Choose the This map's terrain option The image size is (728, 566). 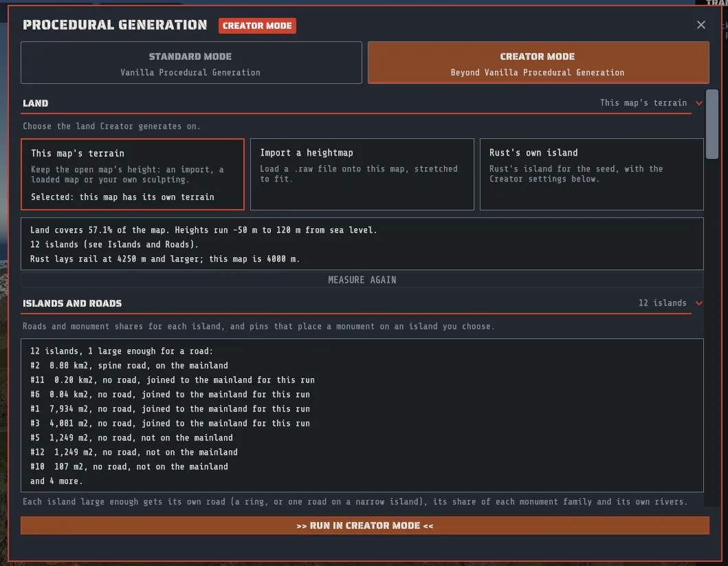133,174
